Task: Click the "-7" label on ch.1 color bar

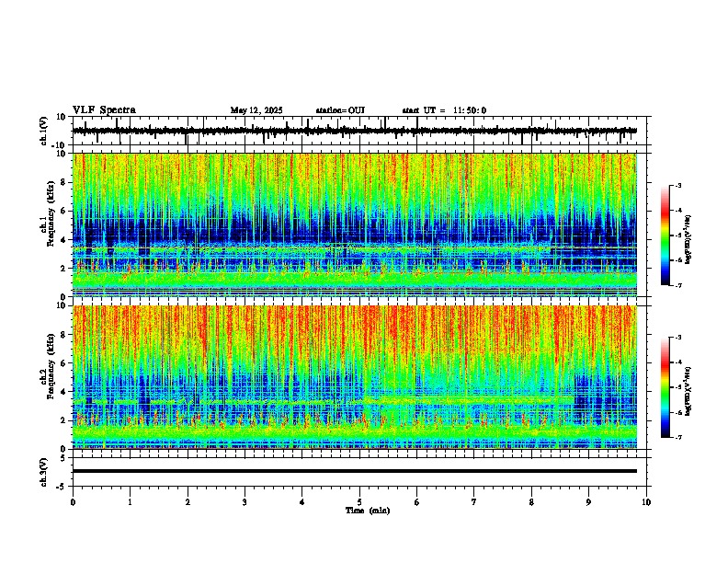Action: 678,285
